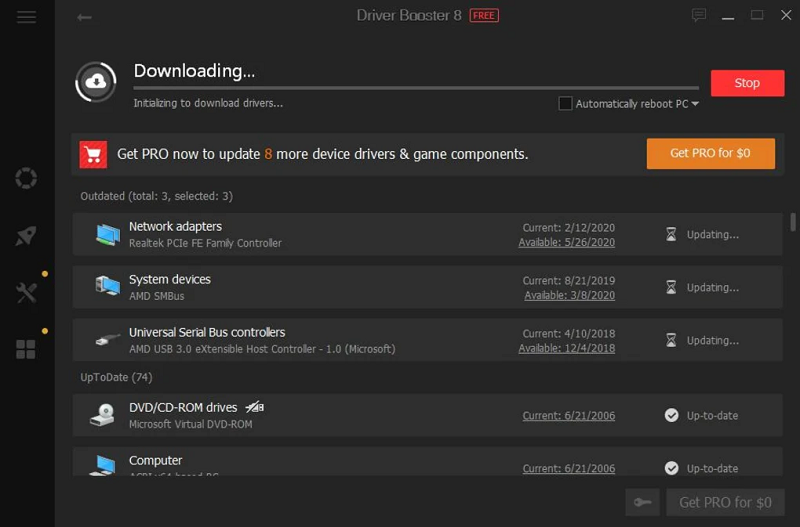800x527 pixels.
Task: Click the download progress bar
Action: tap(416, 89)
